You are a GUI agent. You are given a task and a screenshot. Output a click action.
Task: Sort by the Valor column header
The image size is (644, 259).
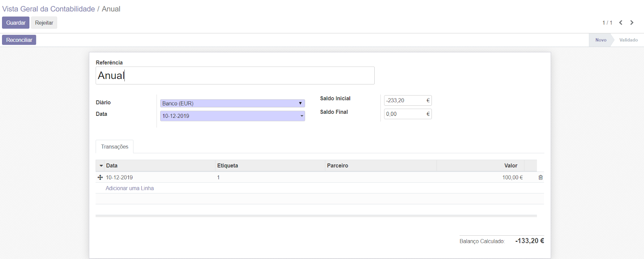[510, 166]
